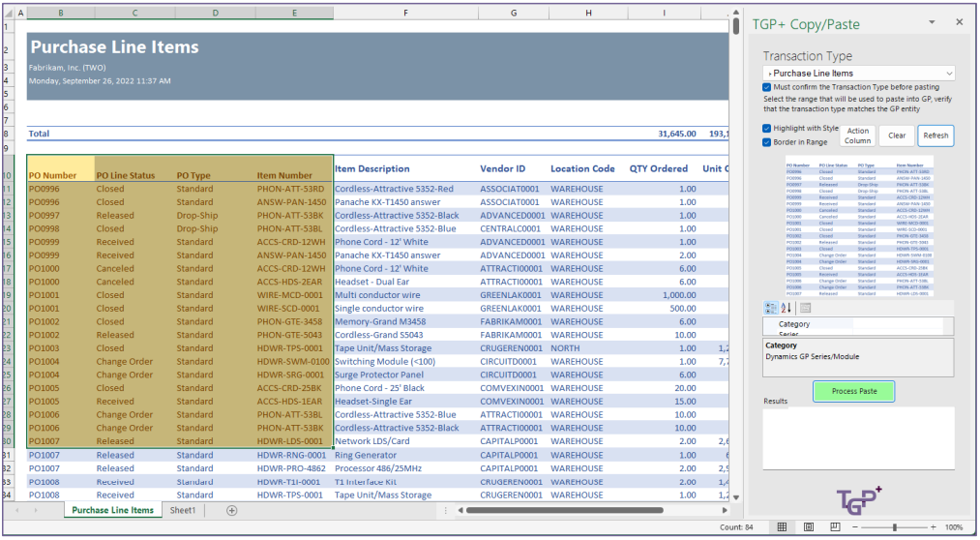Viewport: 980px width, 540px height.
Task: Click item WIRE-SCD-0001 cell
Action: tap(294, 308)
